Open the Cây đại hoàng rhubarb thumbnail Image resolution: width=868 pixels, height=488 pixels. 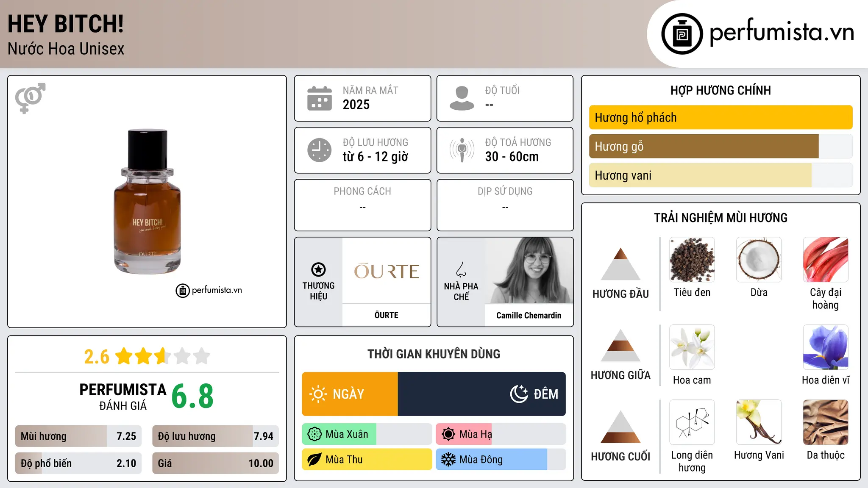pos(826,260)
